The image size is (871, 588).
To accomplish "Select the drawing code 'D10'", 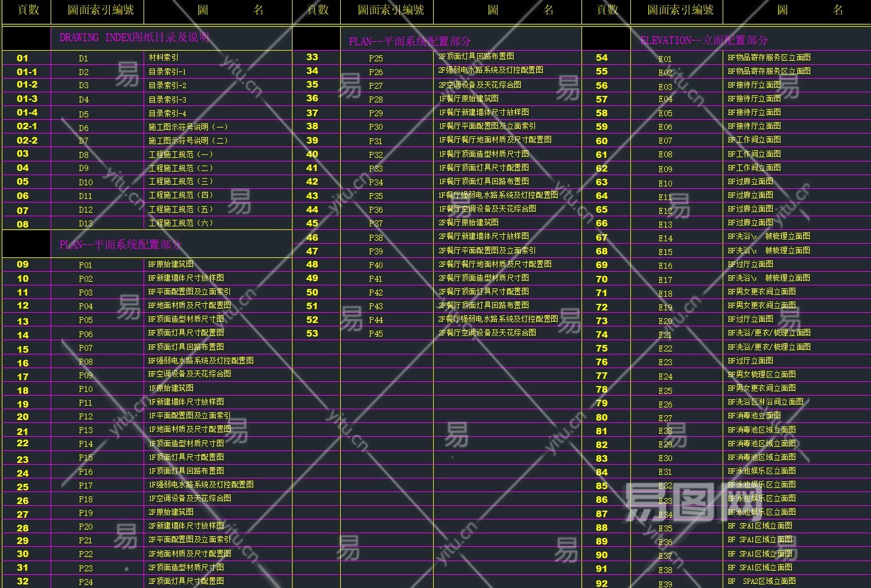I will pos(86,182).
